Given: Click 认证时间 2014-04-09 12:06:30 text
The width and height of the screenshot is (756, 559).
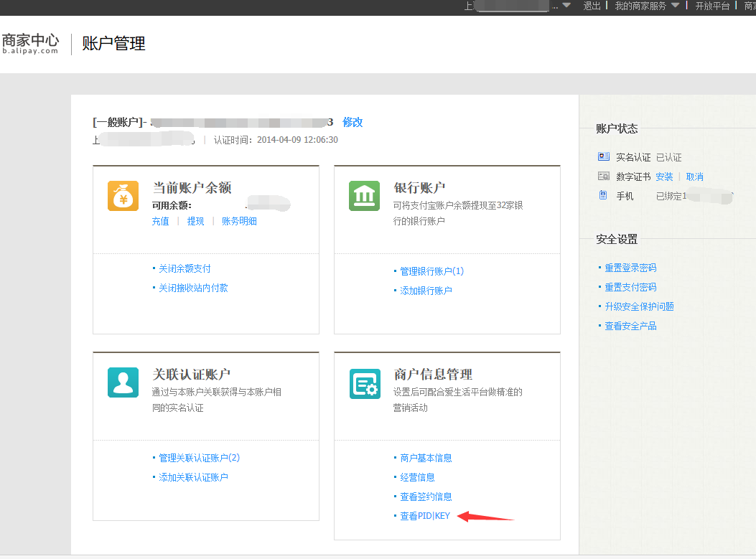Looking at the screenshot, I should [x=276, y=140].
